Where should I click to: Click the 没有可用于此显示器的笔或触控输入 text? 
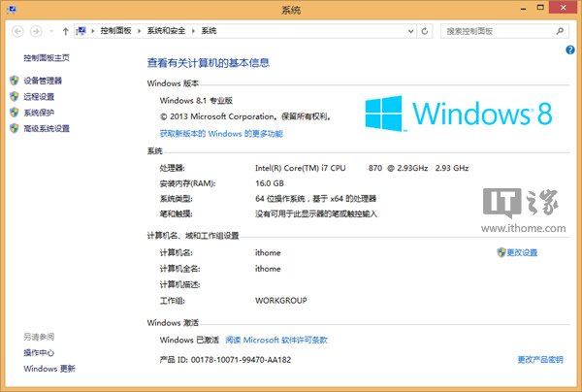point(316,214)
